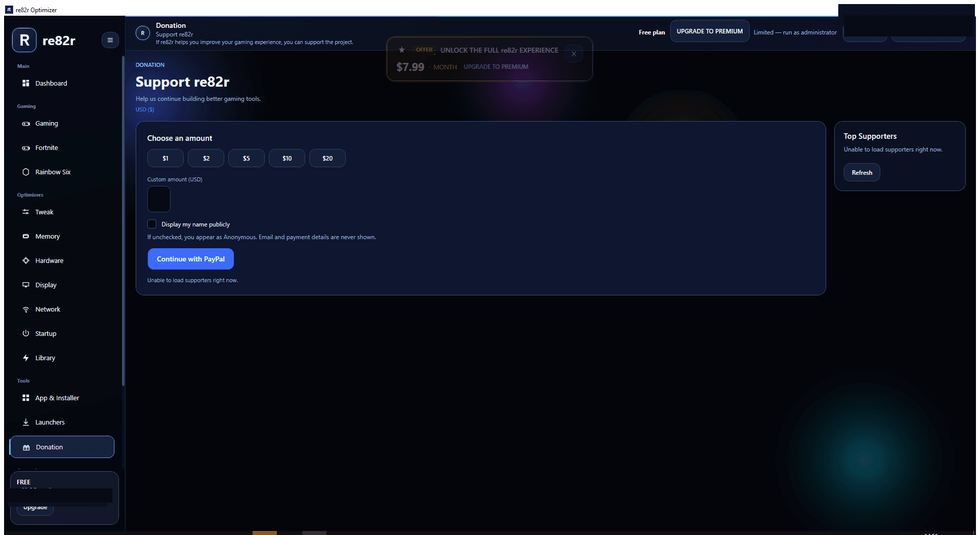The image size is (980, 535).
Task: Click USD ($) currency label
Action: pos(145,109)
